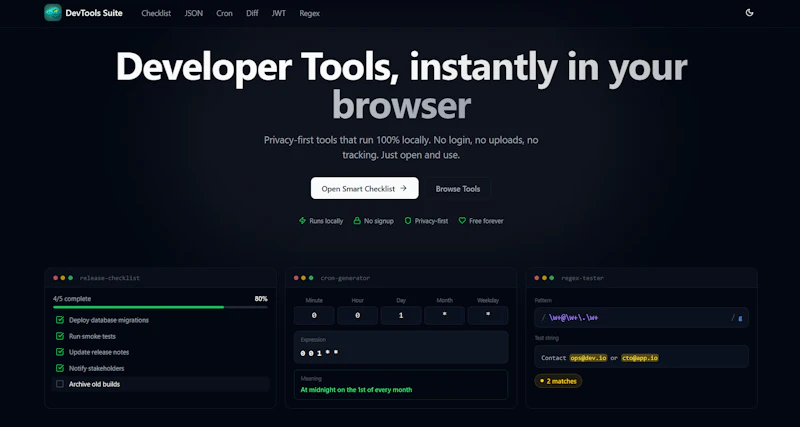The image size is (800, 427).
Task: Click the regex Pattern input field
Action: point(641,317)
